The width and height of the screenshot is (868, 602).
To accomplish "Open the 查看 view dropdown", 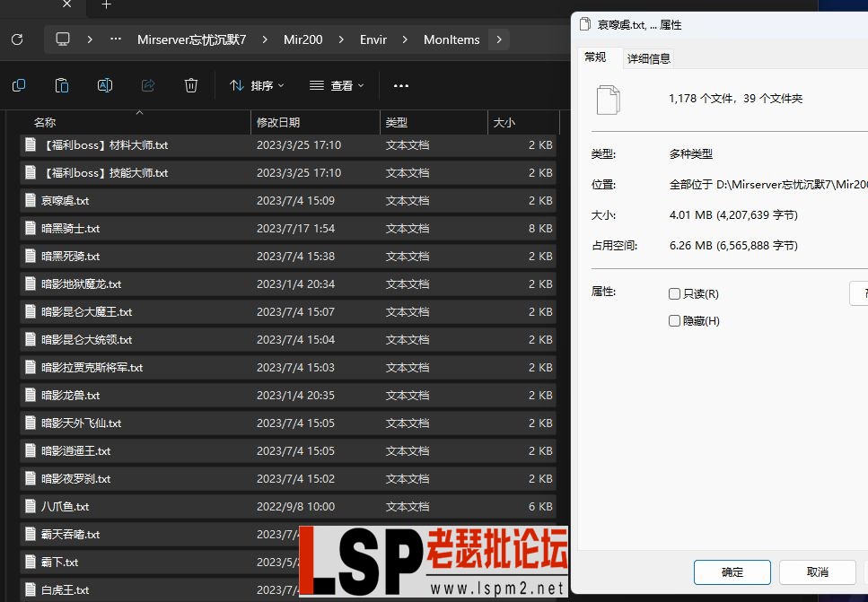I will pyautogui.click(x=337, y=86).
